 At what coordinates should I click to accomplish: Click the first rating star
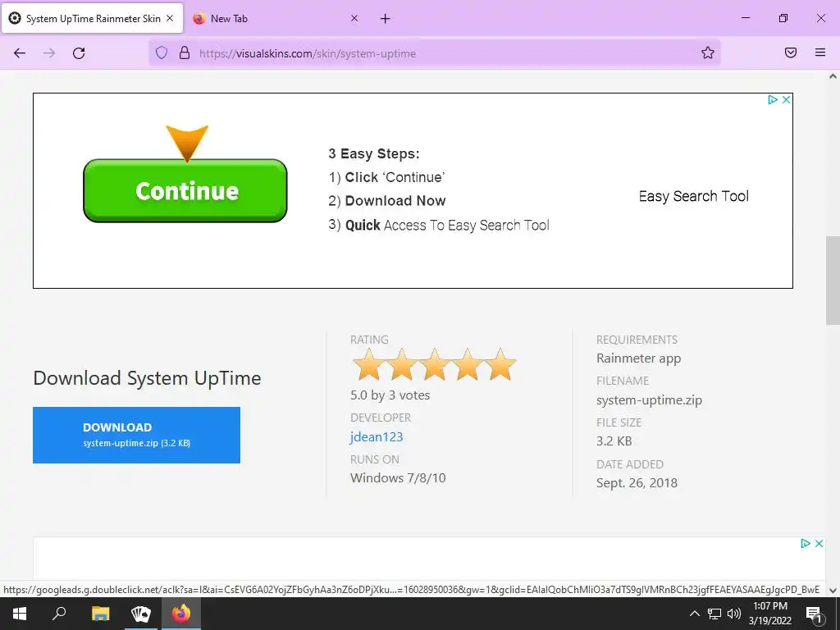click(x=368, y=365)
